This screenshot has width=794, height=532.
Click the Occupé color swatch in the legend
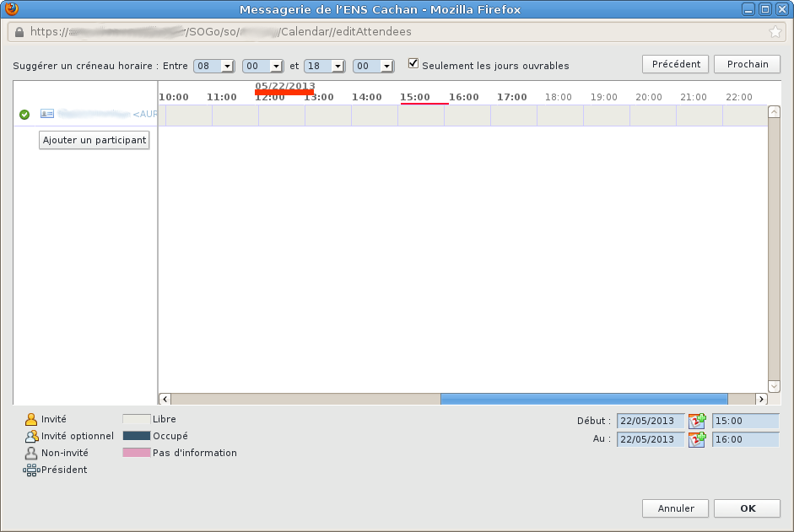pyautogui.click(x=136, y=436)
